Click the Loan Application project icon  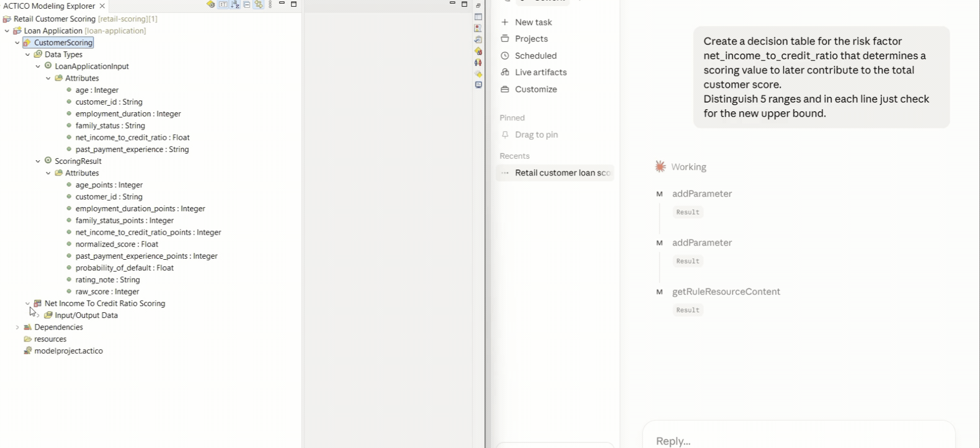click(x=17, y=31)
